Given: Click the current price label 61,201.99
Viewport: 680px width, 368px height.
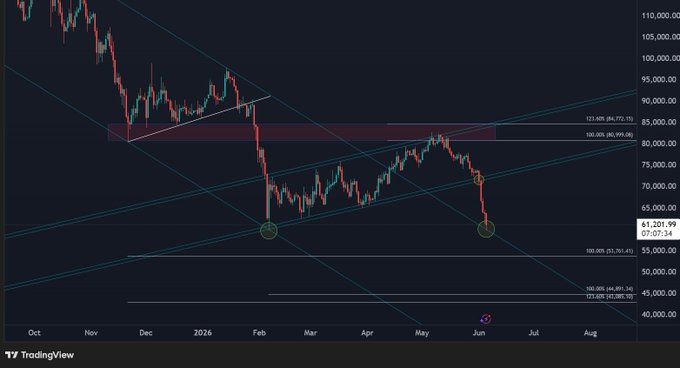Looking at the screenshot, I should [x=659, y=224].
